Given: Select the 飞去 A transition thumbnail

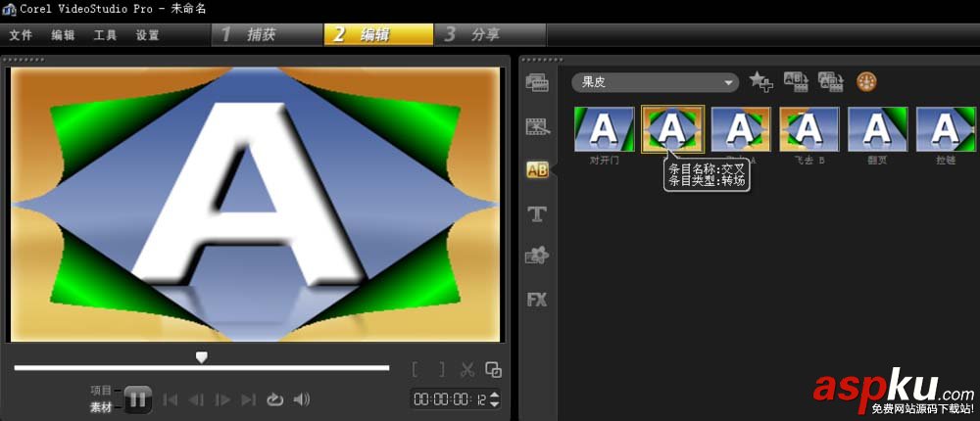Looking at the screenshot, I should coord(741,128).
